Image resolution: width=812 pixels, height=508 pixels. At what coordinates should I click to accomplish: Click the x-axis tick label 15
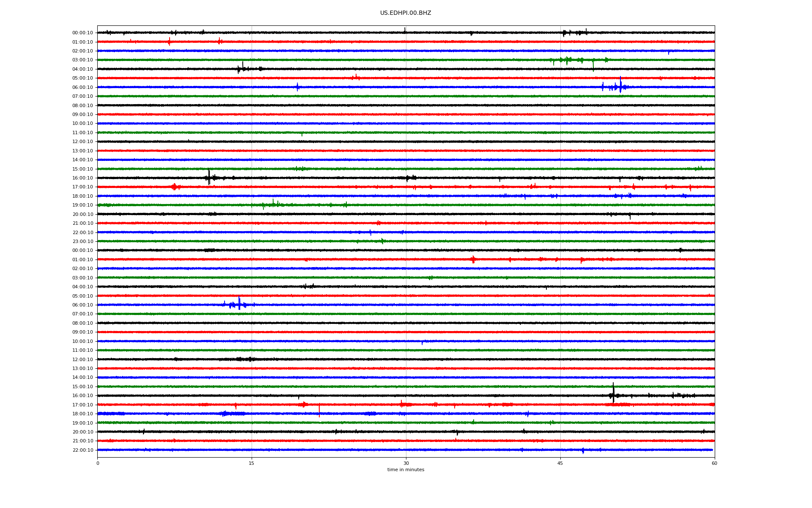click(x=251, y=463)
